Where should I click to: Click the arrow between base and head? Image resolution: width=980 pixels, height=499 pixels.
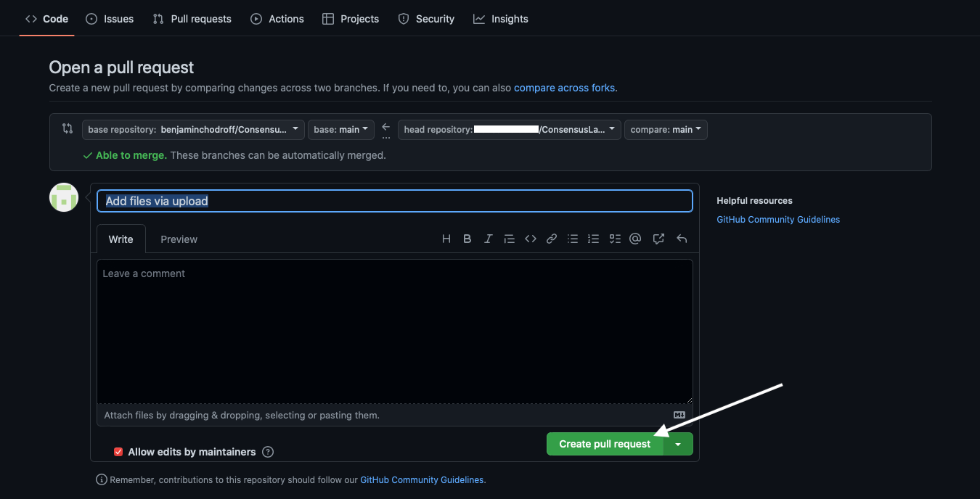tap(386, 127)
